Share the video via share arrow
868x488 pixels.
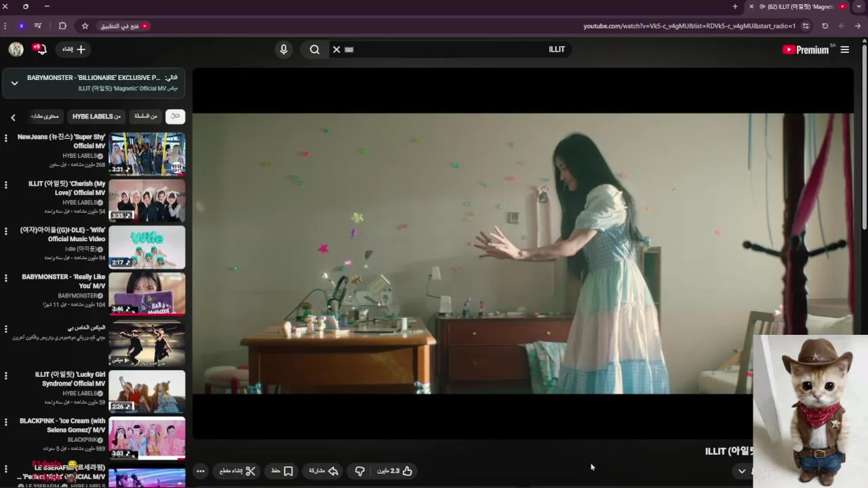[323, 471]
